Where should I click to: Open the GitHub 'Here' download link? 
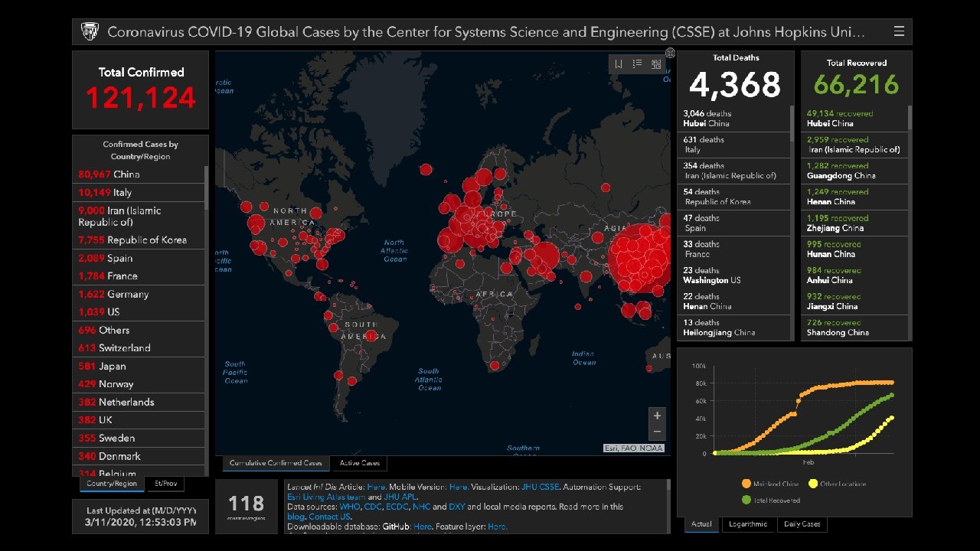click(x=422, y=527)
